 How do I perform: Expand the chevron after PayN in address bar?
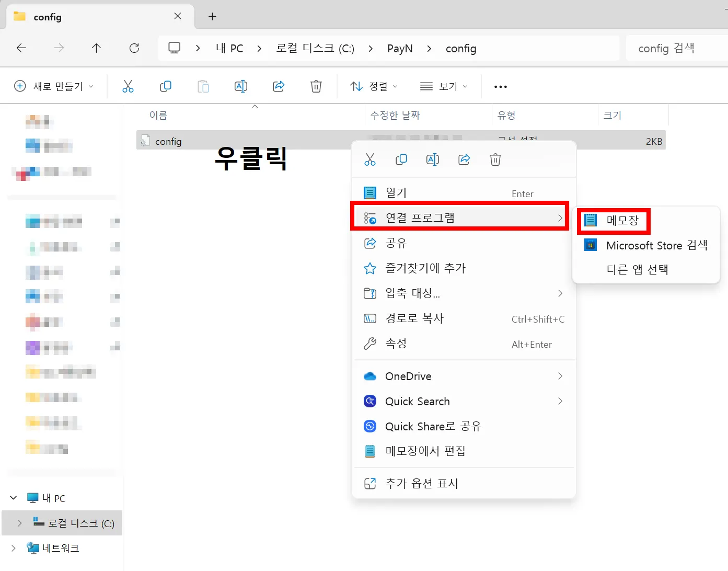[429, 49]
